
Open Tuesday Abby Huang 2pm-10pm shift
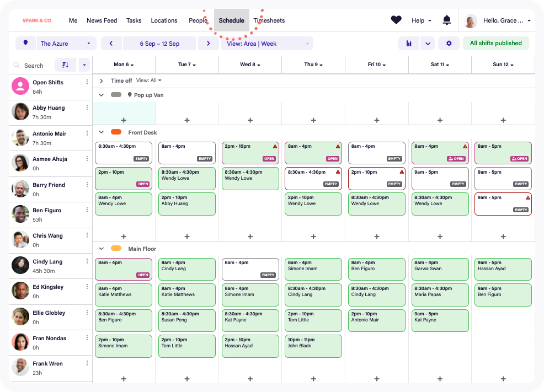186,204
